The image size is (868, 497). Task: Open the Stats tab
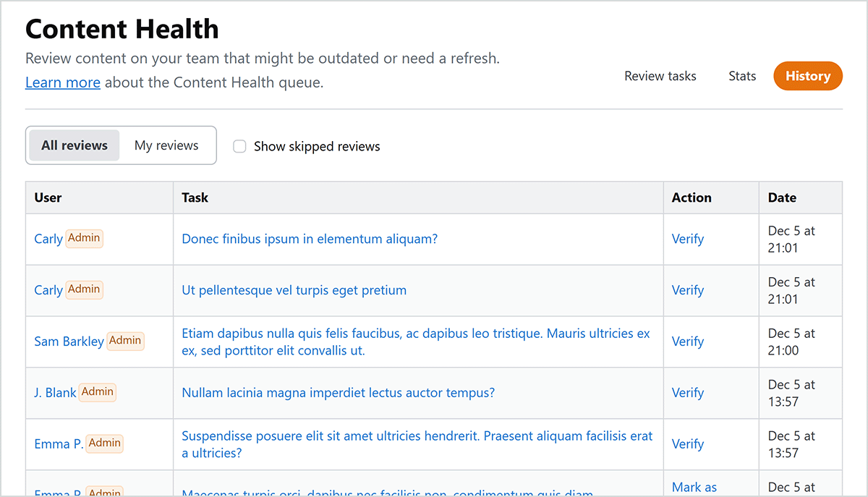pos(742,76)
